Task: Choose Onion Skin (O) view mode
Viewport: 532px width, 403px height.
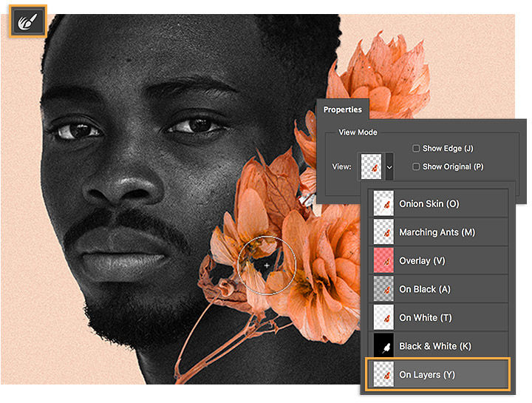Action: [x=438, y=203]
